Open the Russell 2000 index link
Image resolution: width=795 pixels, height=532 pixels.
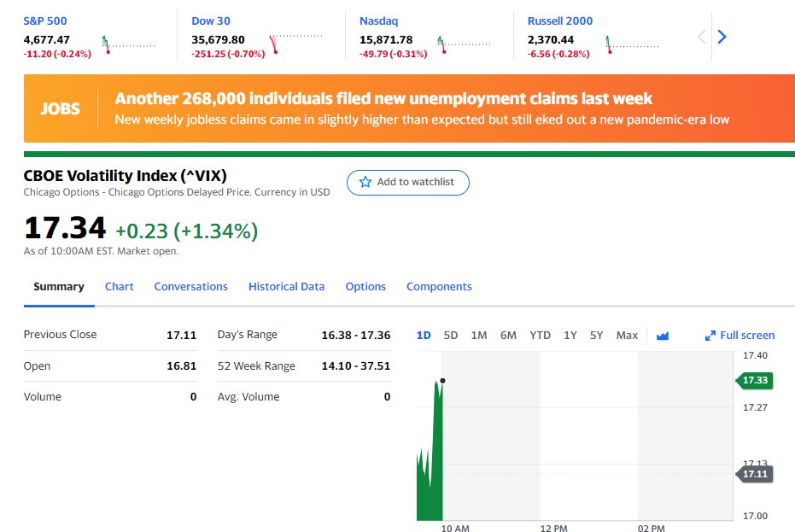(x=560, y=21)
